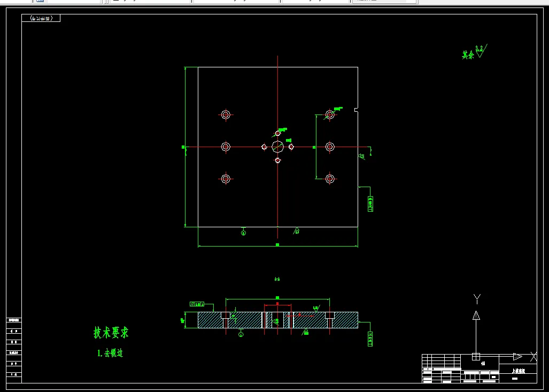This screenshot has height=392, width=549.
Task: Select the vertical tolerance frame right of plan view
Action: coord(370,204)
